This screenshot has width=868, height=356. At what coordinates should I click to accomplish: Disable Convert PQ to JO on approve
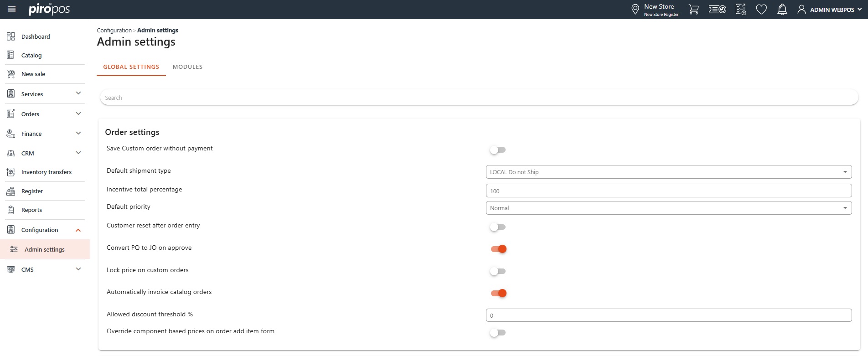pos(498,249)
